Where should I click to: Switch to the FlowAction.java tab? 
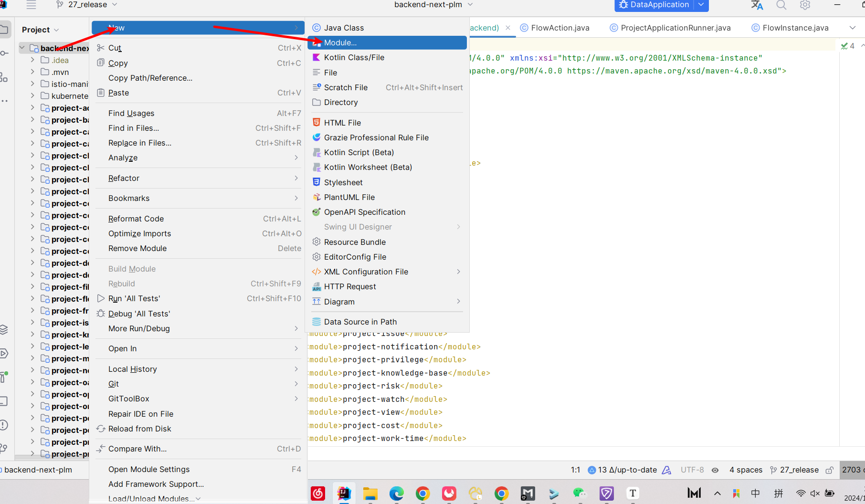(559, 28)
